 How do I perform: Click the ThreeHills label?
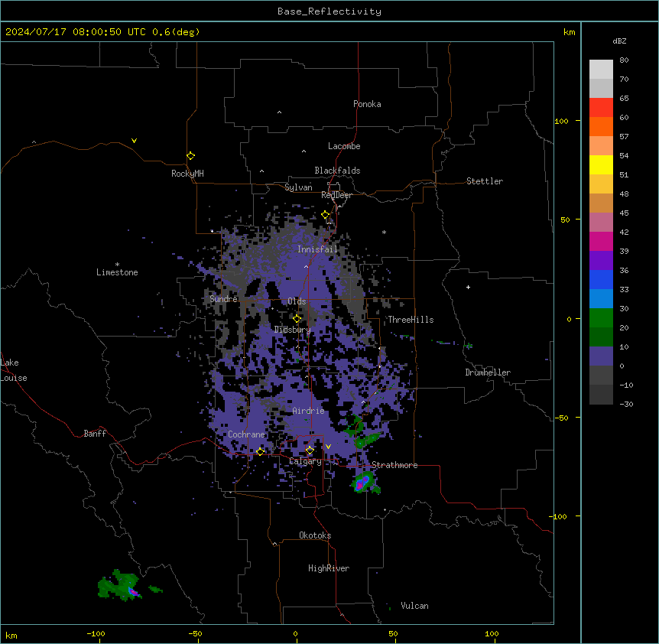(411, 320)
